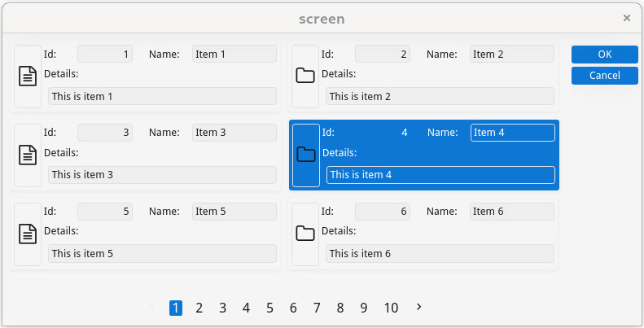Click the 'Name:' label in Item 3 card
The image size is (644, 328).
(164, 133)
